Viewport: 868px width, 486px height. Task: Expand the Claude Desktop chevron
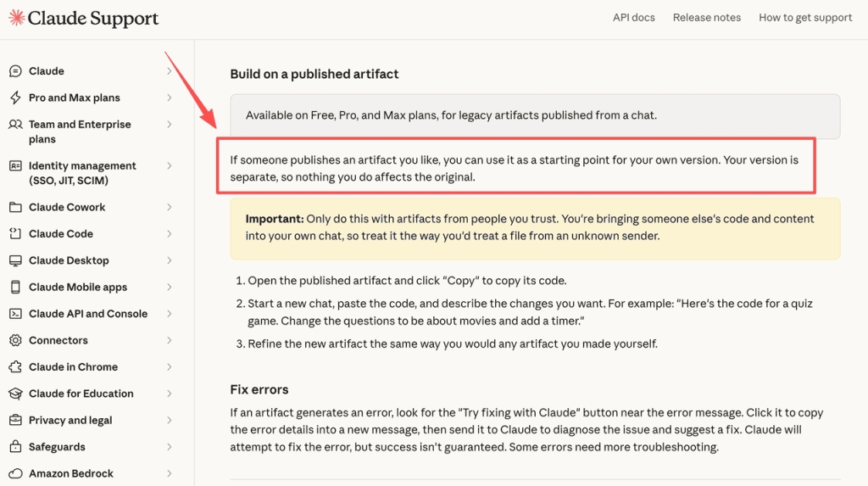[170, 260]
